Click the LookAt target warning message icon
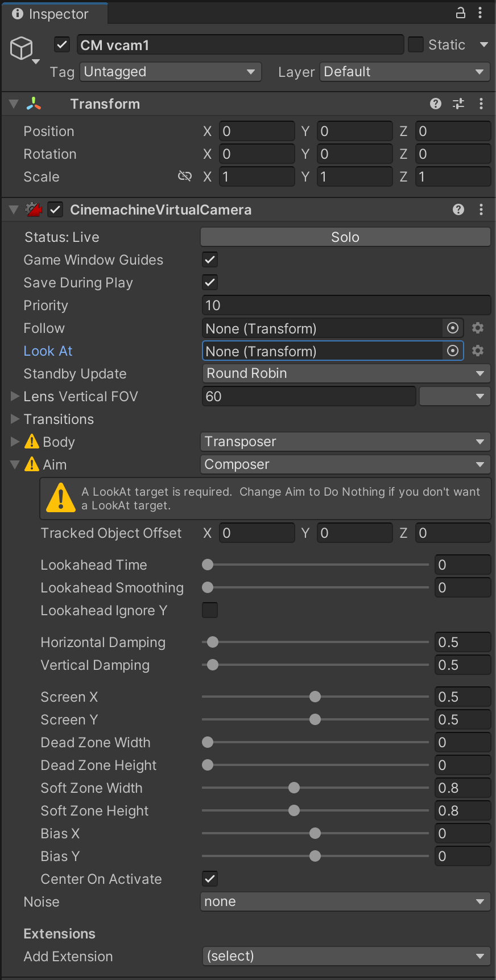Screen dimensions: 496x980 point(61,497)
